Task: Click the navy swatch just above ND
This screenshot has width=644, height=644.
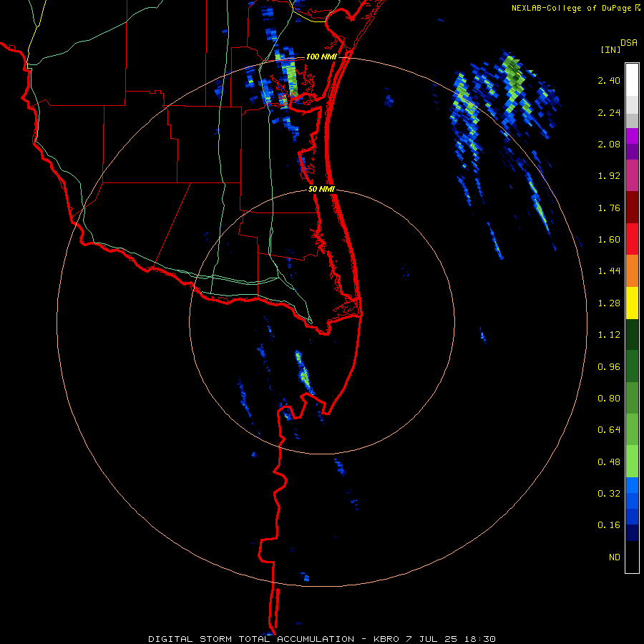Action: tap(632, 533)
